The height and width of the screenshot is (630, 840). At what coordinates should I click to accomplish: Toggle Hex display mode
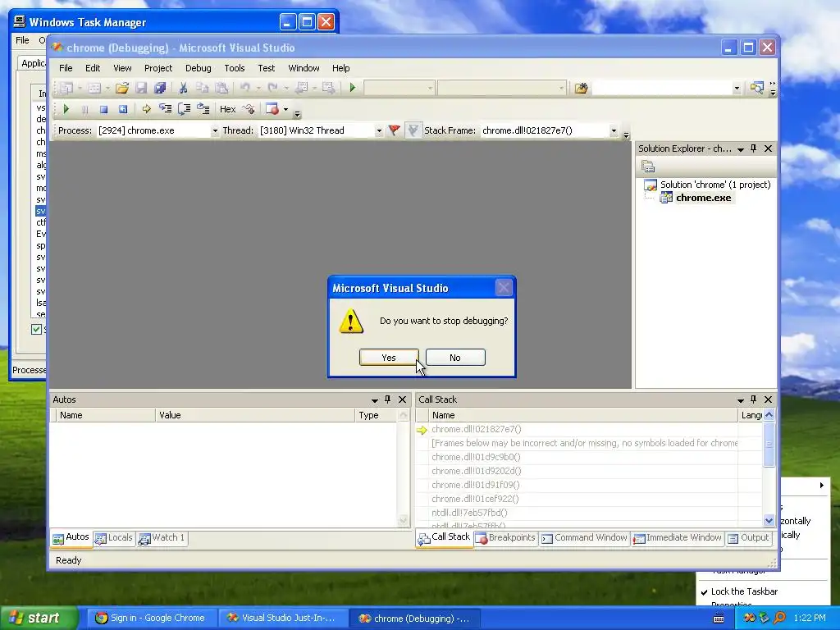click(228, 109)
